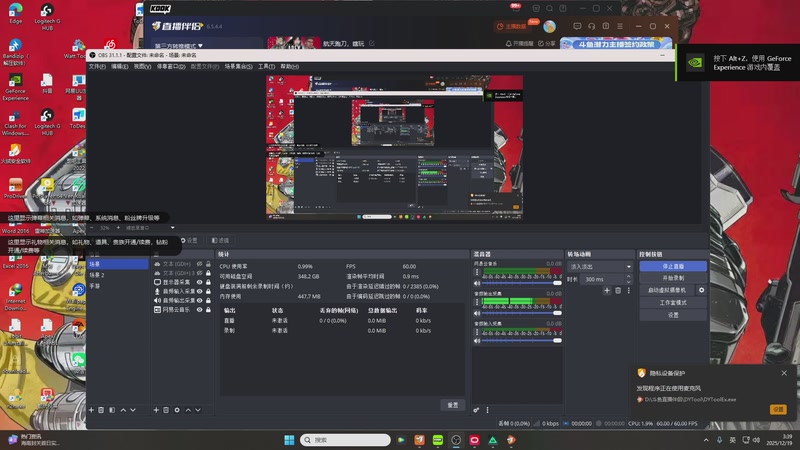800x450 pixels.
Task: Open advanced audio properties gear in mixer
Action: (x=476, y=410)
